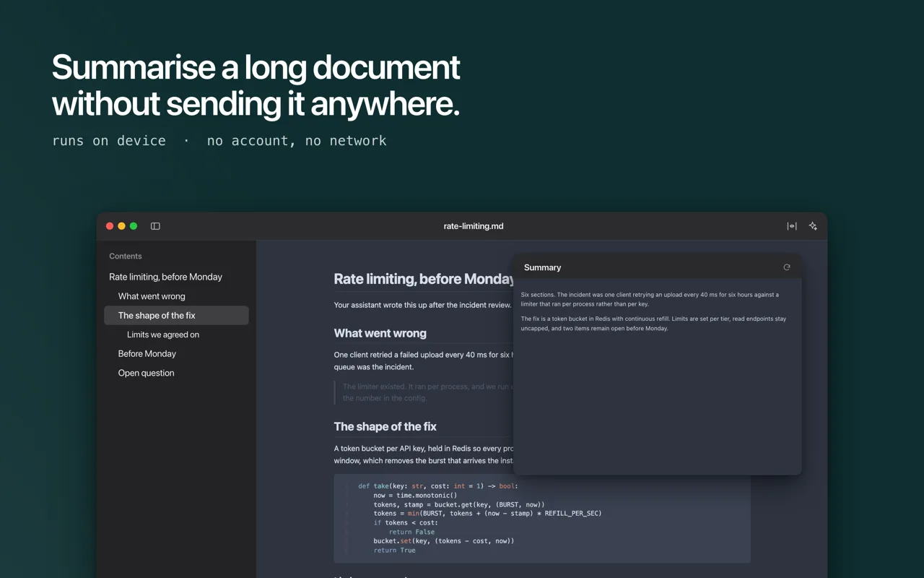
Task: Minimize window with yellow button
Action: (121, 226)
